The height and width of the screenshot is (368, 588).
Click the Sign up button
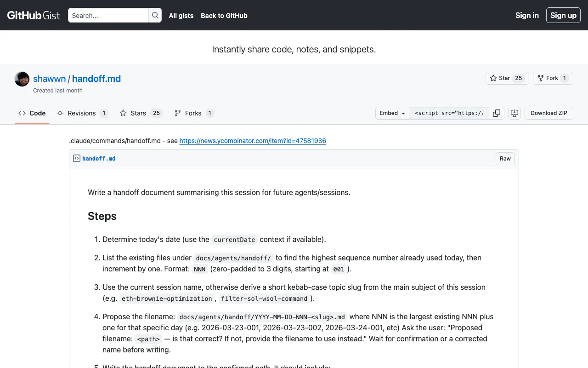[563, 15]
